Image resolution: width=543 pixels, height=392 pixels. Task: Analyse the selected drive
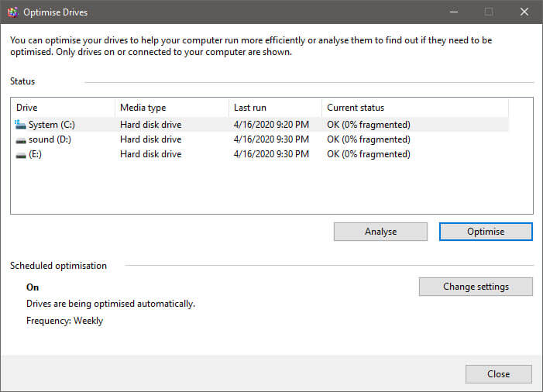click(x=380, y=232)
